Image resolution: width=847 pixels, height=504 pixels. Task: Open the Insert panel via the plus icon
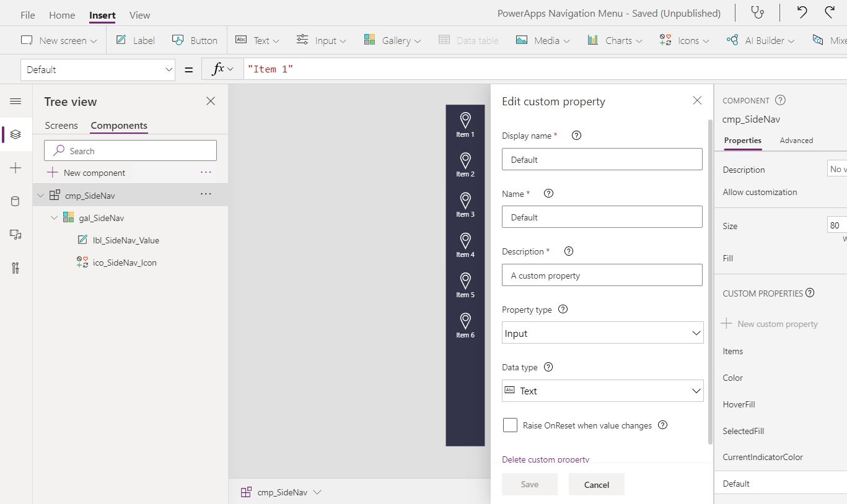pyautogui.click(x=15, y=167)
